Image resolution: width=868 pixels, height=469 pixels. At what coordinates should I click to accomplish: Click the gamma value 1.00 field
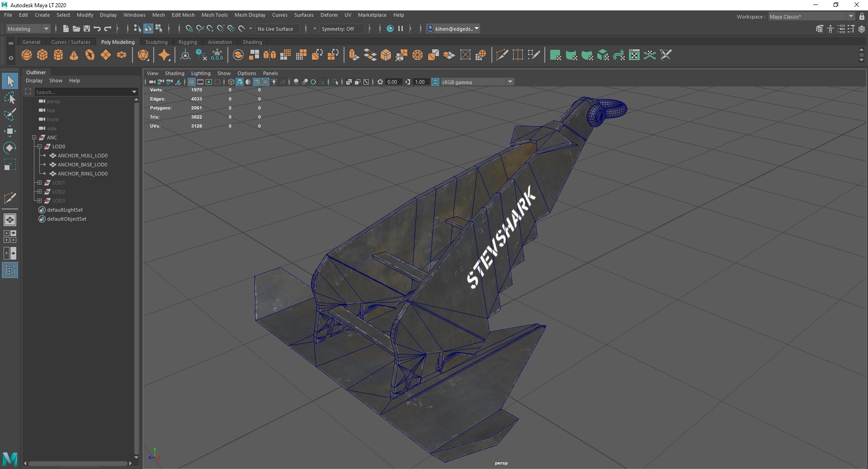tap(420, 82)
